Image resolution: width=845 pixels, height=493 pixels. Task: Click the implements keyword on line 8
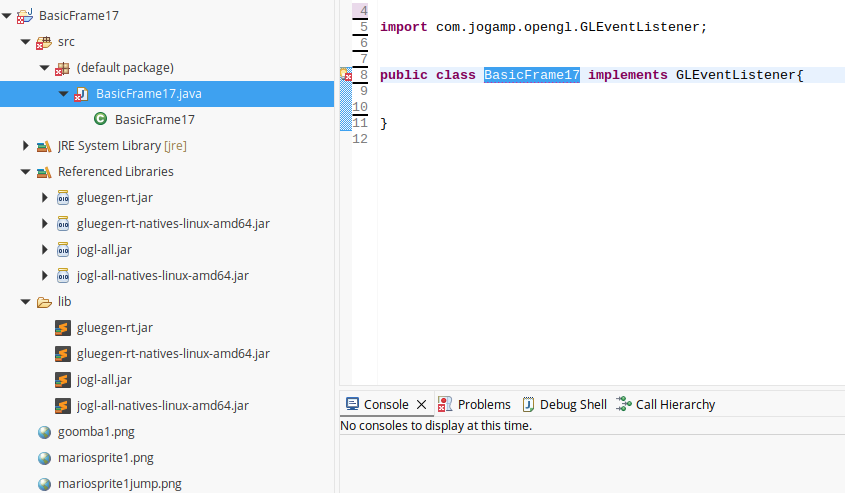[x=627, y=75]
